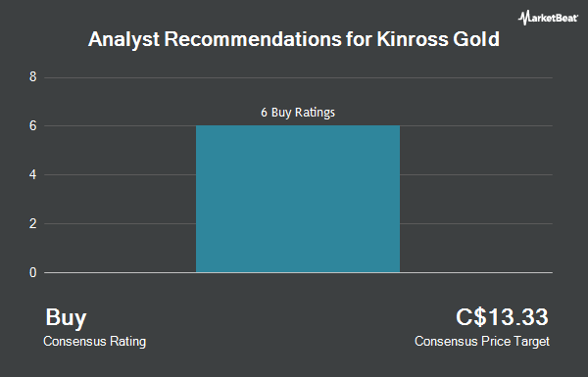Image resolution: width=588 pixels, height=377 pixels.
Task: Click the y-axis label 0
Action: point(33,273)
